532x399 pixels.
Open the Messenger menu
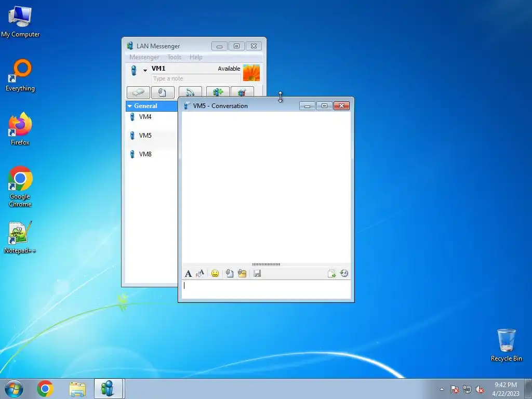pyautogui.click(x=144, y=57)
